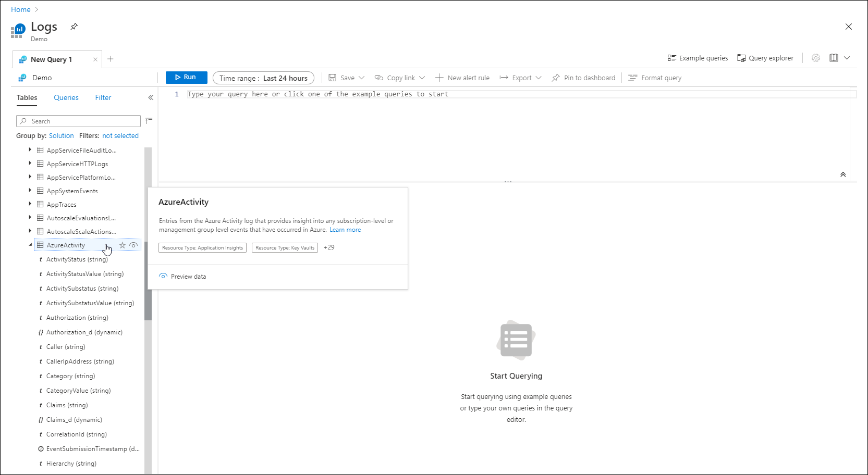Select the EventSubmissionTimestamp column
Image resolution: width=868 pixels, height=475 pixels.
tap(92, 449)
